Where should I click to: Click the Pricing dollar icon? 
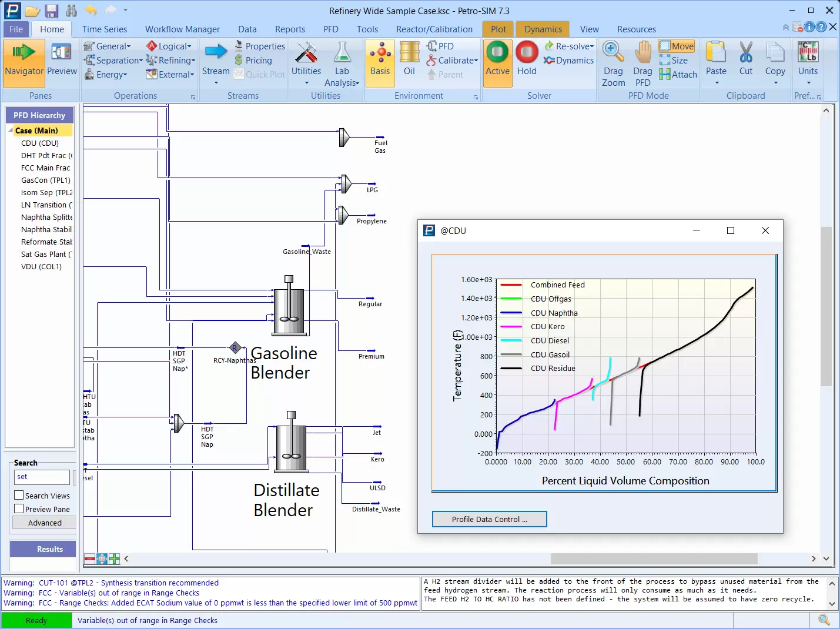point(239,60)
